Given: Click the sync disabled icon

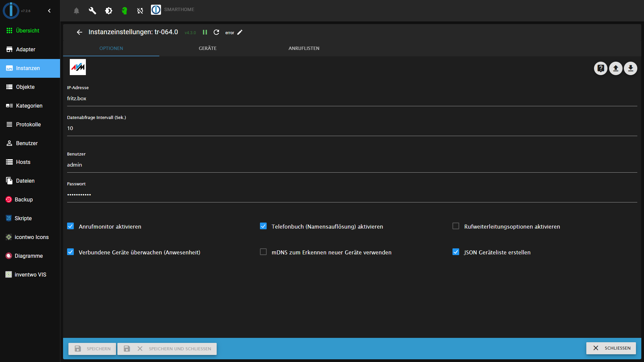Looking at the screenshot, I should (x=140, y=11).
